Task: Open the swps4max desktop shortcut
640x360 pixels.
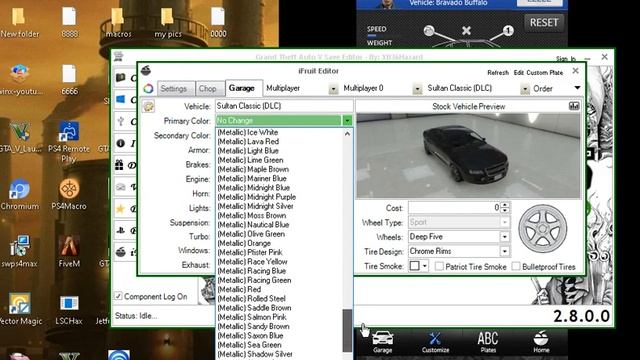Action: click(x=19, y=252)
